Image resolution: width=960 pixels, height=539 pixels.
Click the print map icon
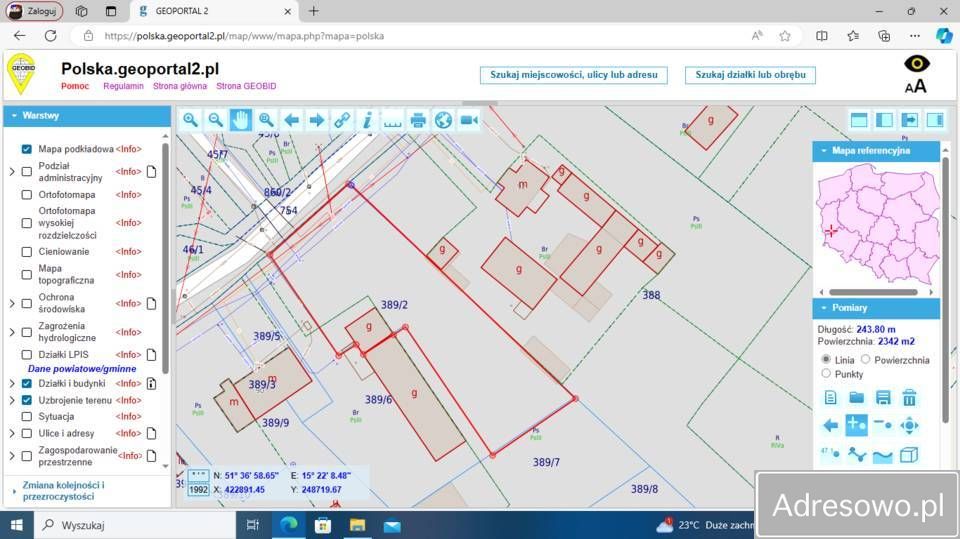click(418, 120)
